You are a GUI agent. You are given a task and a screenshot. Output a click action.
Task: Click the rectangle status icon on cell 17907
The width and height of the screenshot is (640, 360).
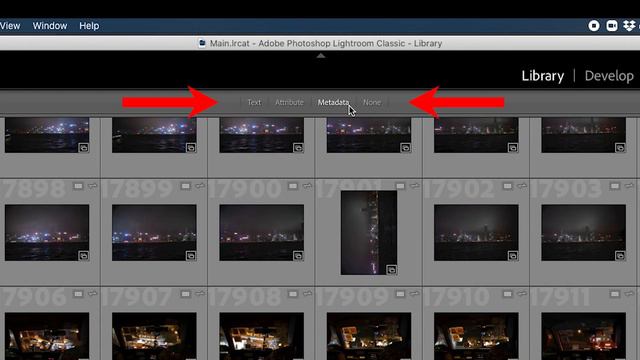[185, 294]
